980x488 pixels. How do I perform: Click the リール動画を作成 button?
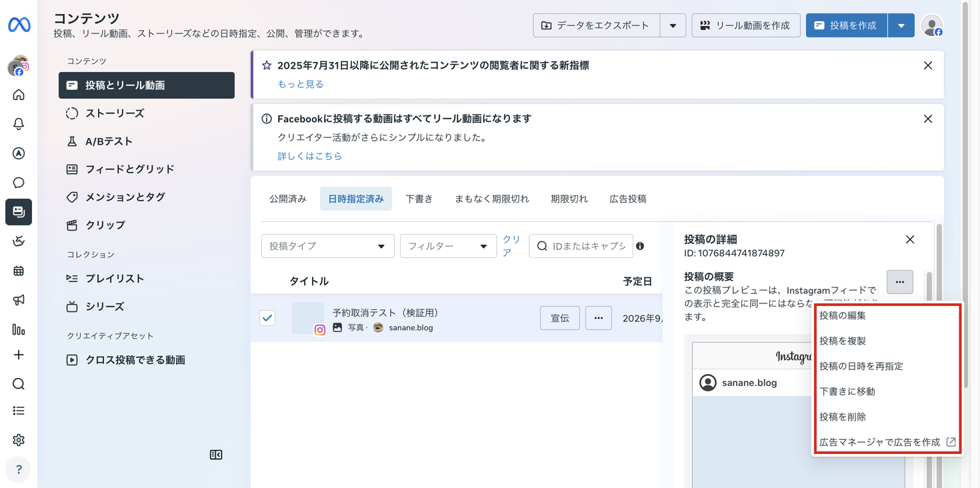click(746, 25)
